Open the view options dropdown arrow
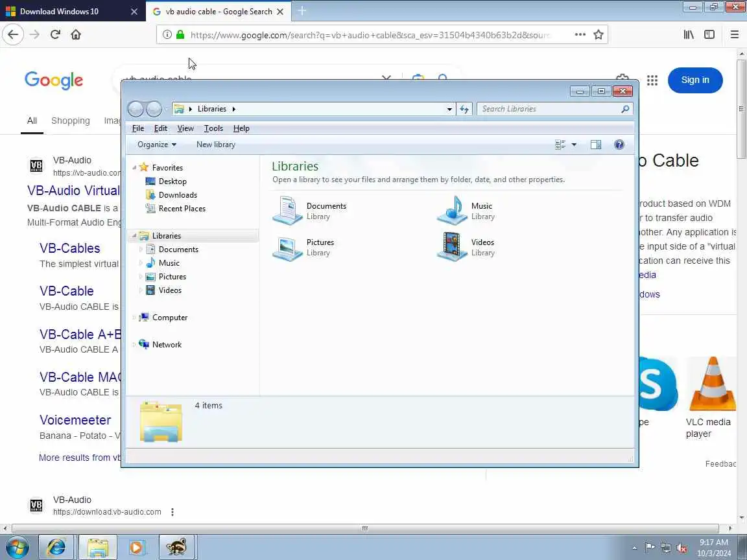 coord(574,145)
